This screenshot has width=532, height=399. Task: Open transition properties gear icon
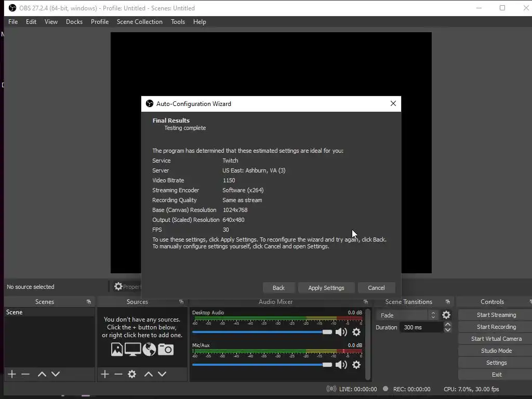pos(446,315)
